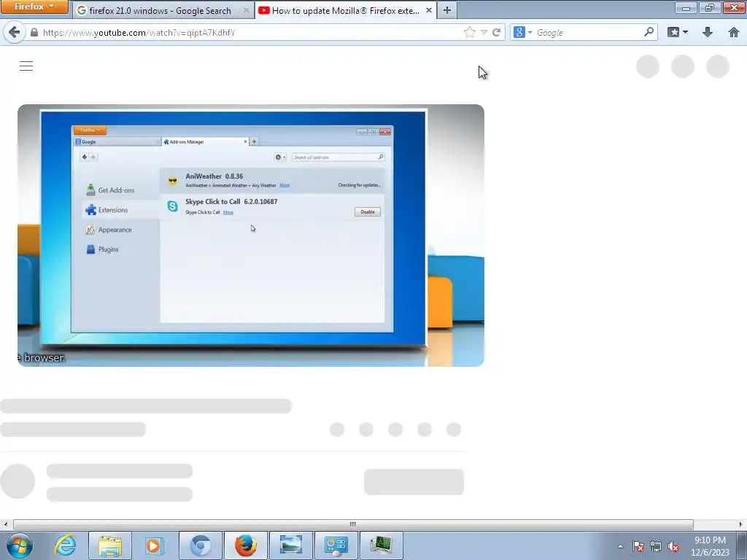Image resolution: width=747 pixels, height=560 pixels.
Task: Click the horizontal scrollbar left arrow
Action: [5, 524]
